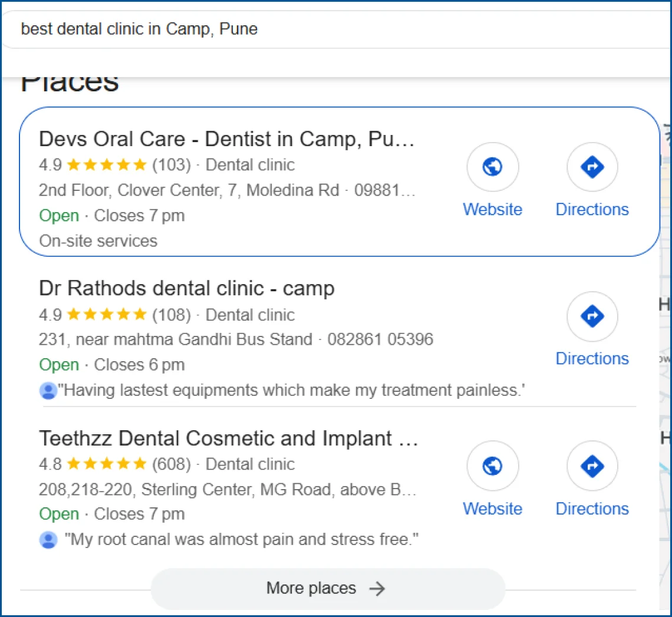Click globe Website icon for Devs Oral Care
The width and height of the screenshot is (672, 617).
tap(492, 168)
